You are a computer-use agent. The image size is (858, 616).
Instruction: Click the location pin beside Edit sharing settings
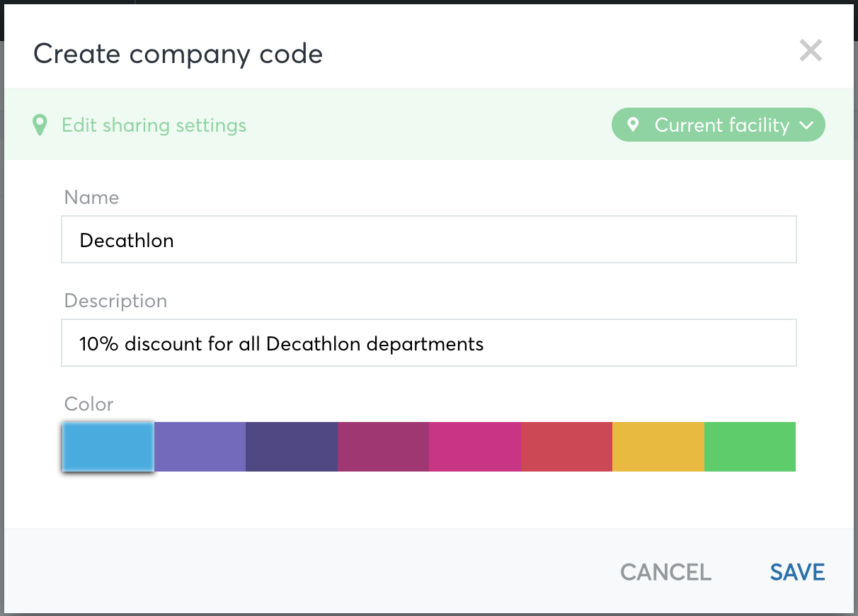(x=40, y=125)
